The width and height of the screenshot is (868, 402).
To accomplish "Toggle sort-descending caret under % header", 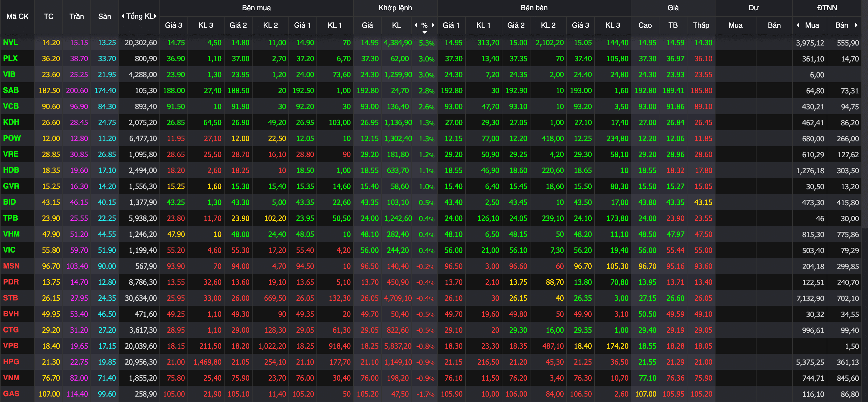I will tap(425, 32).
